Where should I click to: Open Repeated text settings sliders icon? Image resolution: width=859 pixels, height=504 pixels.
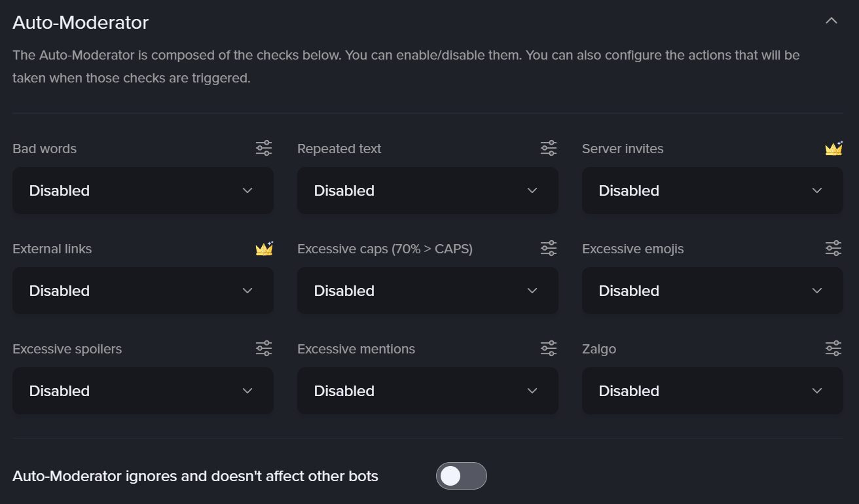[x=549, y=148]
